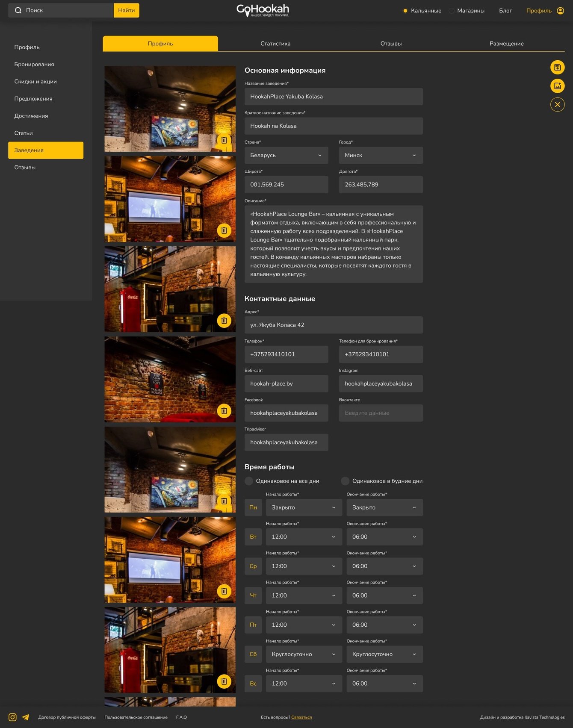Click the GoHookah logo
This screenshot has height=728, width=573.
tap(263, 10)
